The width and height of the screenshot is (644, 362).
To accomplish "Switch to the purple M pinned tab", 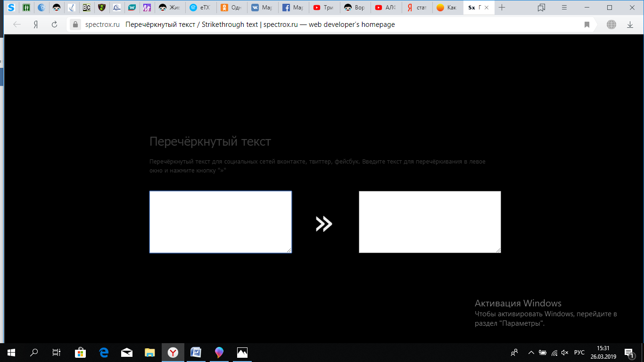I will coord(147,8).
